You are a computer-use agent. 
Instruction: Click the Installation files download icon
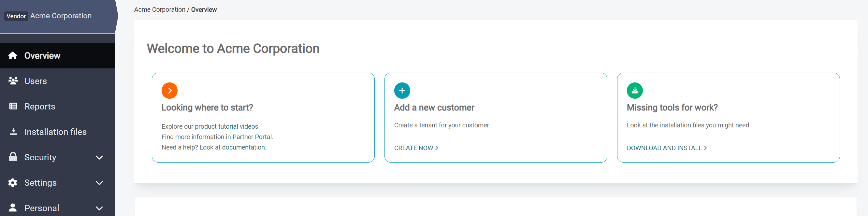point(13,132)
